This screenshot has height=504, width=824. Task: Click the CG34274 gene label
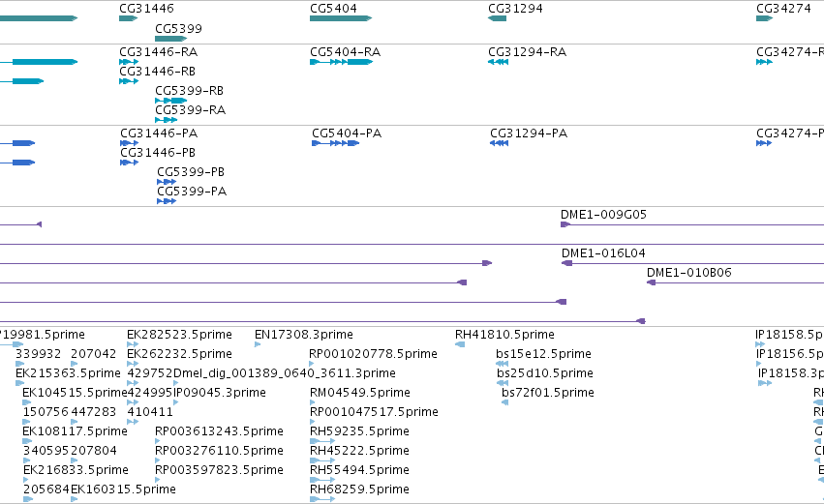pos(783,9)
